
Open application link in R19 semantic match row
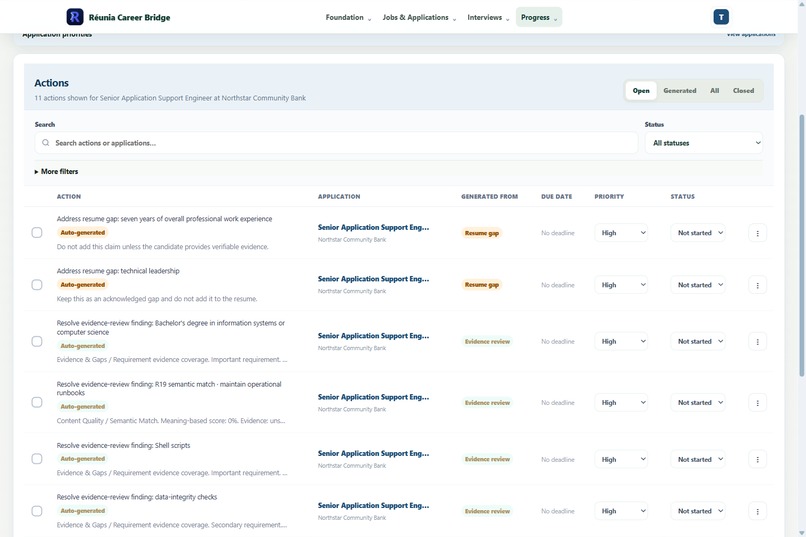(373, 397)
